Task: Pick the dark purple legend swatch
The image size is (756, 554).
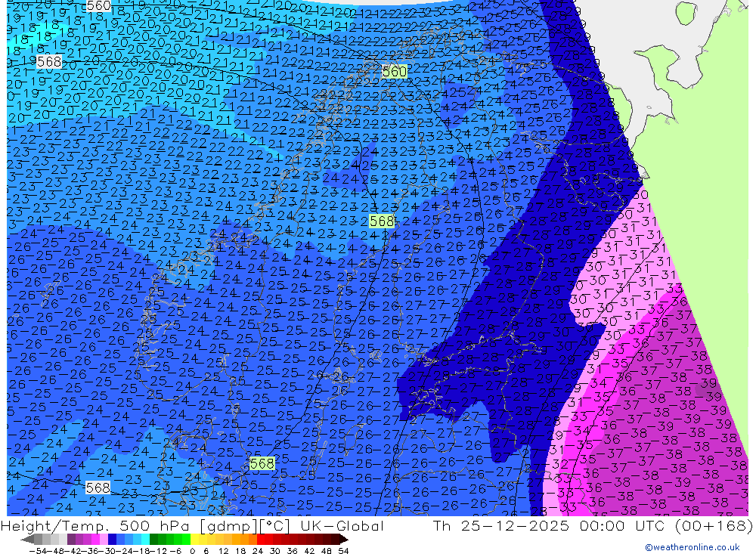Action: pyautogui.click(x=71, y=540)
